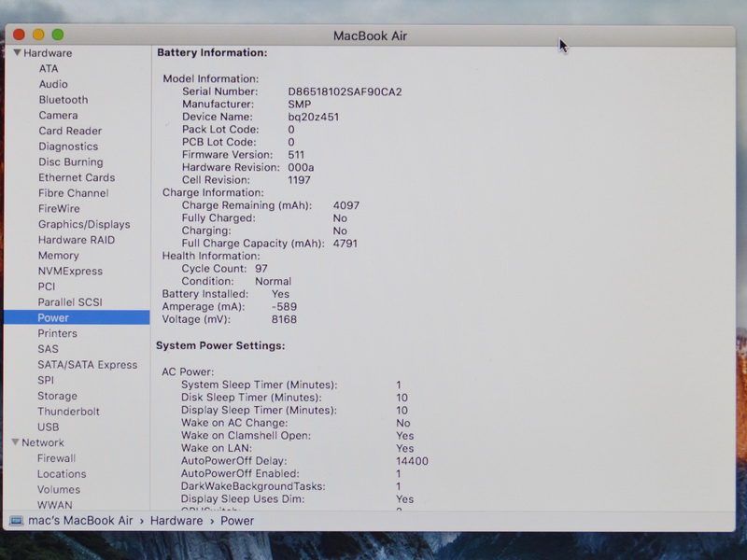
Task: Close window with red button
Action: (19, 35)
